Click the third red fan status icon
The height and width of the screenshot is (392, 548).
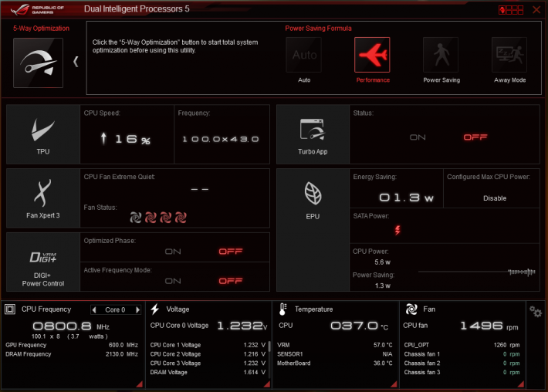[x=166, y=218]
